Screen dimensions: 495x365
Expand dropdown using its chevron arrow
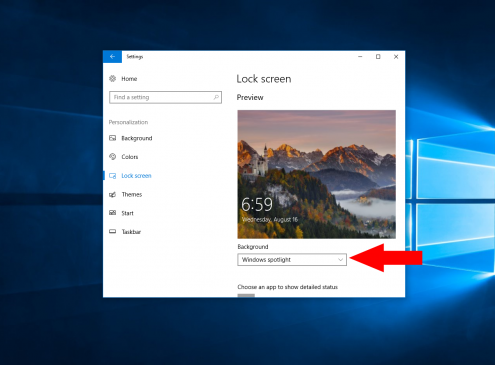point(340,260)
